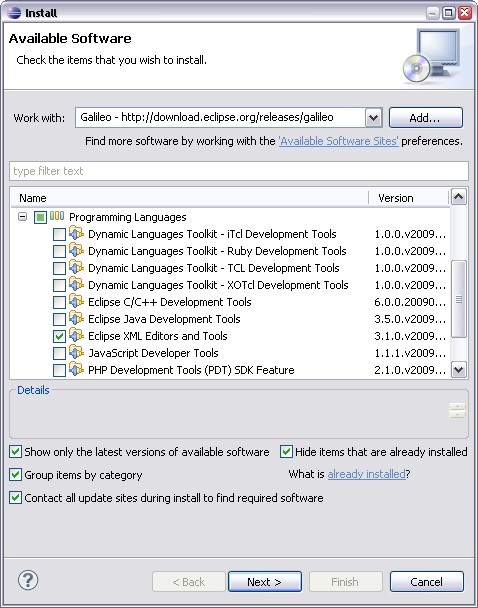Check Eclipse Java Development Tools checkbox
This screenshot has width=478, height=608.
pyautogui.click(x=59, y=320)
